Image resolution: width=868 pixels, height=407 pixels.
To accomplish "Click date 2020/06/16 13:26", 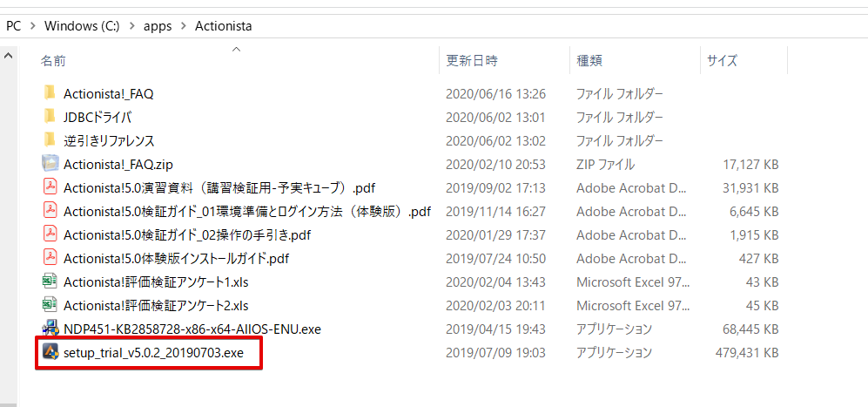I will click(x=495, y=94).
